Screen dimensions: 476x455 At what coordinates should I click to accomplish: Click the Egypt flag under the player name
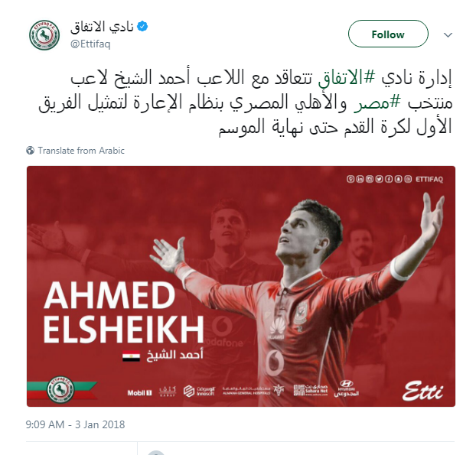(x=131, y=356)
